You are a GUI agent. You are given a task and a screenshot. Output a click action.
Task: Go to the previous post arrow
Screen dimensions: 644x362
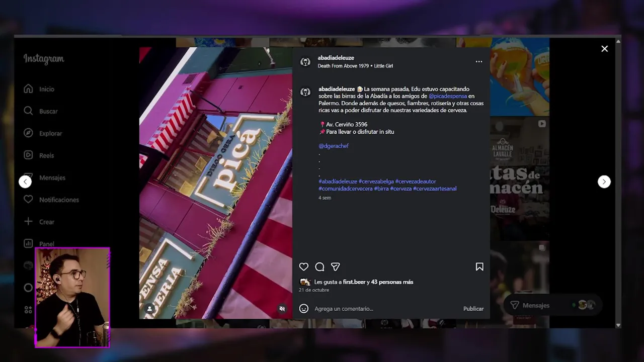tap(25, 182)
